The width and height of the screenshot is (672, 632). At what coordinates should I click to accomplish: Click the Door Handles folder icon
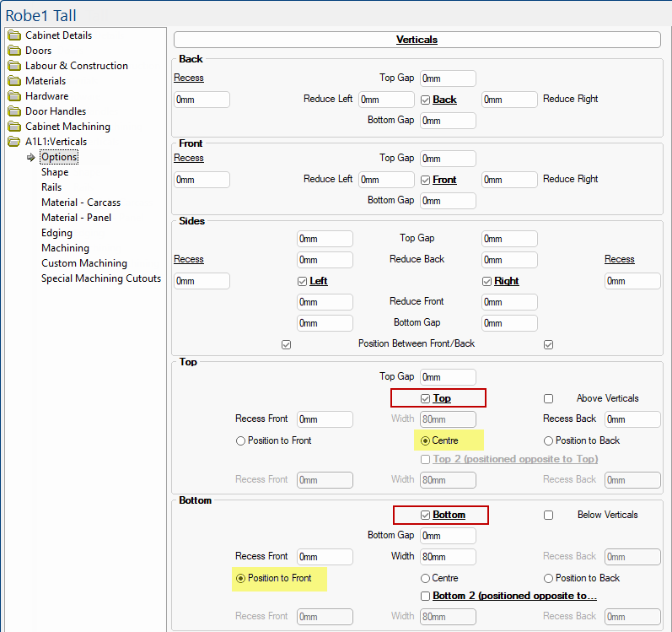click(x=14, y=111)
